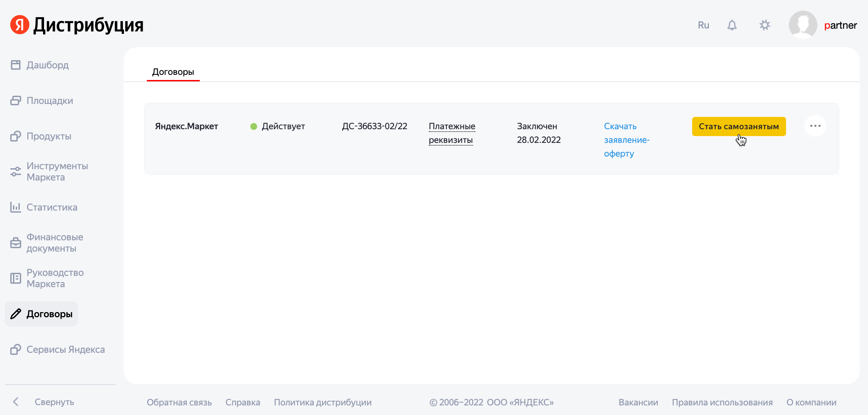This screenshot has height=415, width=868.
Task: Click the partner avatar picture
Action: [802, 25]
